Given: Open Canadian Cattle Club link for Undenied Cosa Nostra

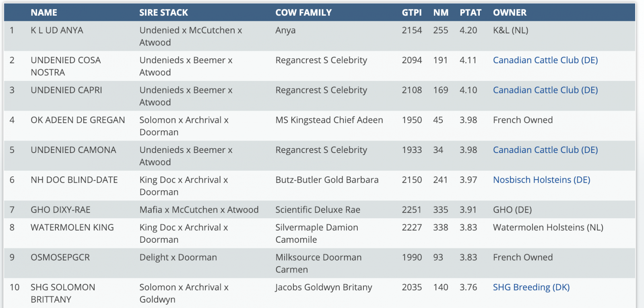Looking at the screenshot, I should point(545,60).
